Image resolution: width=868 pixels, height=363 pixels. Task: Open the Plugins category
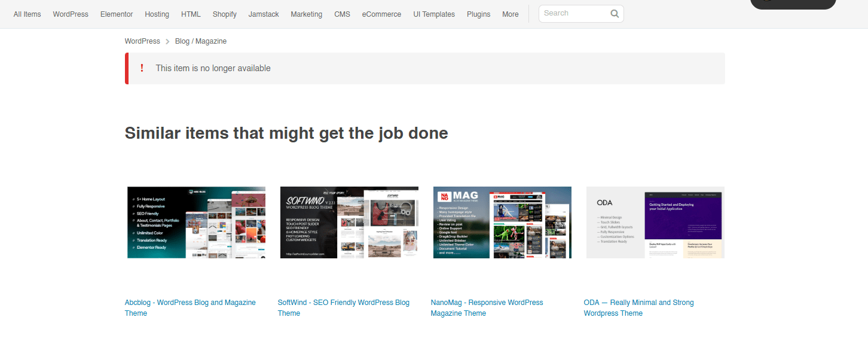coord(478,14)
